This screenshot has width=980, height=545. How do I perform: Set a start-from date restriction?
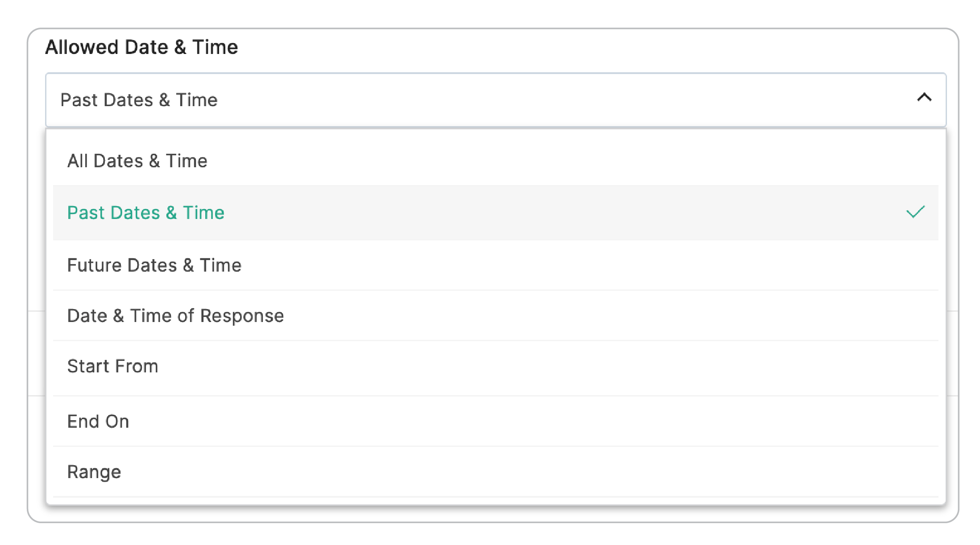pos(112,366)
